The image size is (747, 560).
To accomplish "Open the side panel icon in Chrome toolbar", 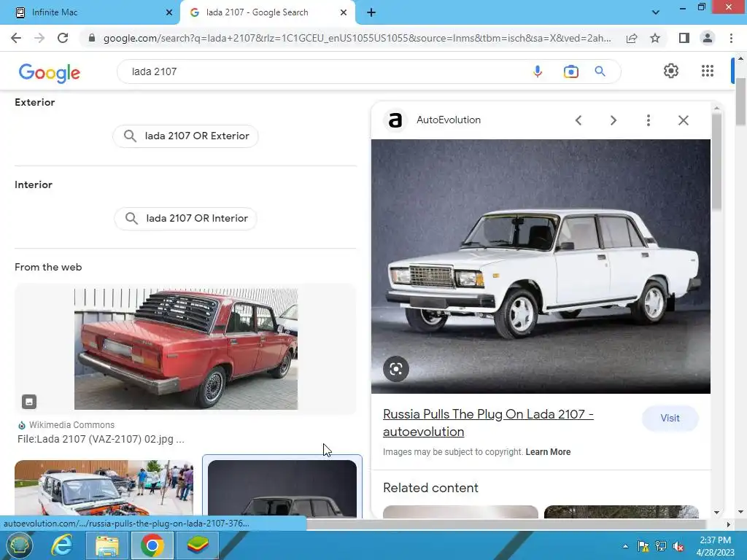I will pyautogui.click(x=684, y=38).
